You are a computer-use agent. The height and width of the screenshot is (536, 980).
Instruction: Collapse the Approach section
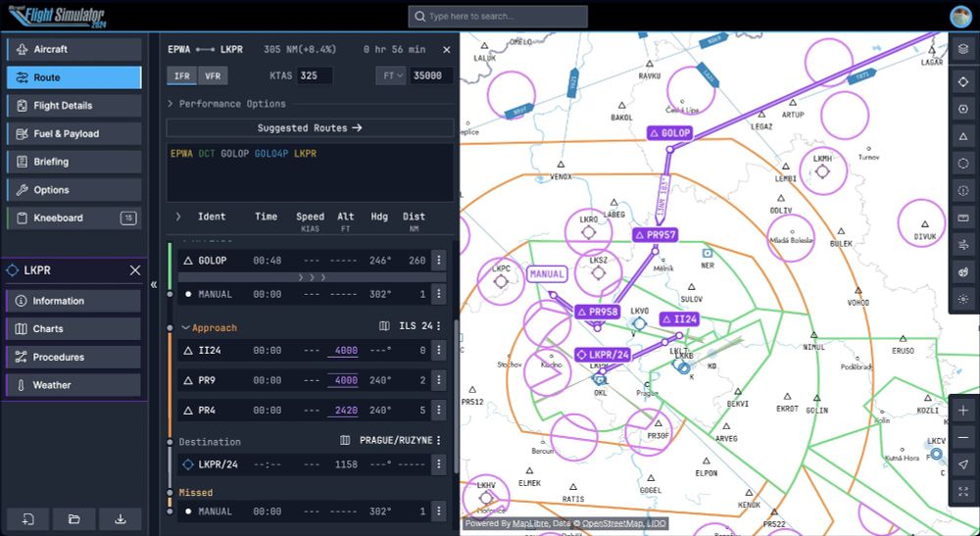point(185,327)
